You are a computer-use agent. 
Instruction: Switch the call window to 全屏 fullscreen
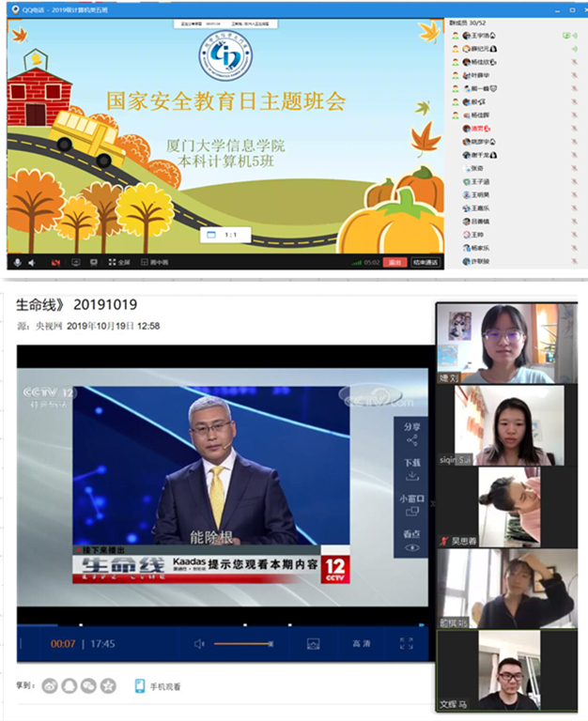(x=118, y=262)
